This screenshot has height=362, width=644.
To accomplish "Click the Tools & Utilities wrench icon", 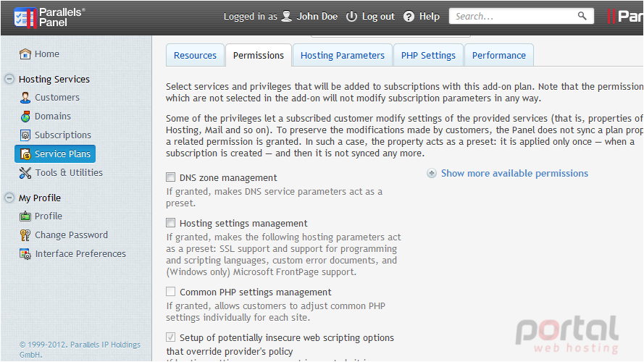I will coord(25,173).
